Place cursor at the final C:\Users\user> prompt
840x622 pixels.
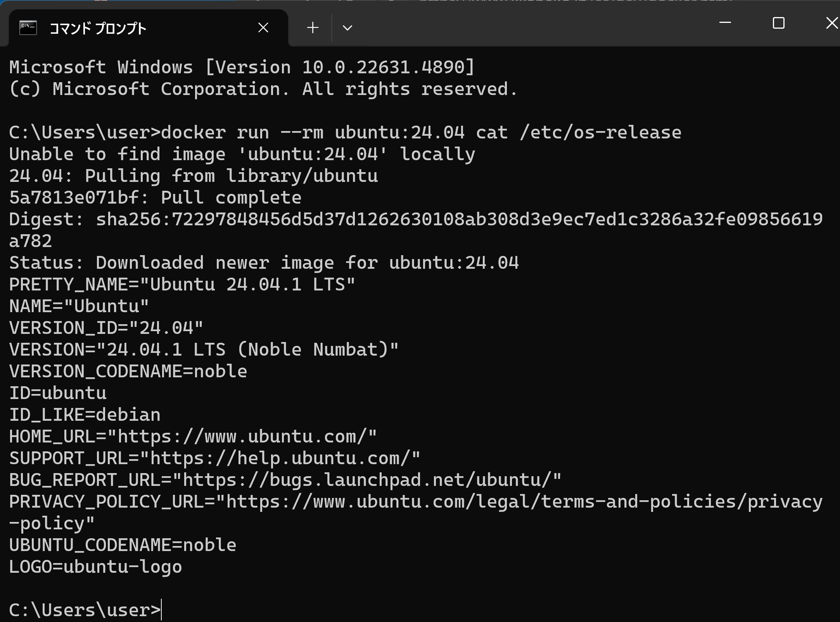[161, 610]
